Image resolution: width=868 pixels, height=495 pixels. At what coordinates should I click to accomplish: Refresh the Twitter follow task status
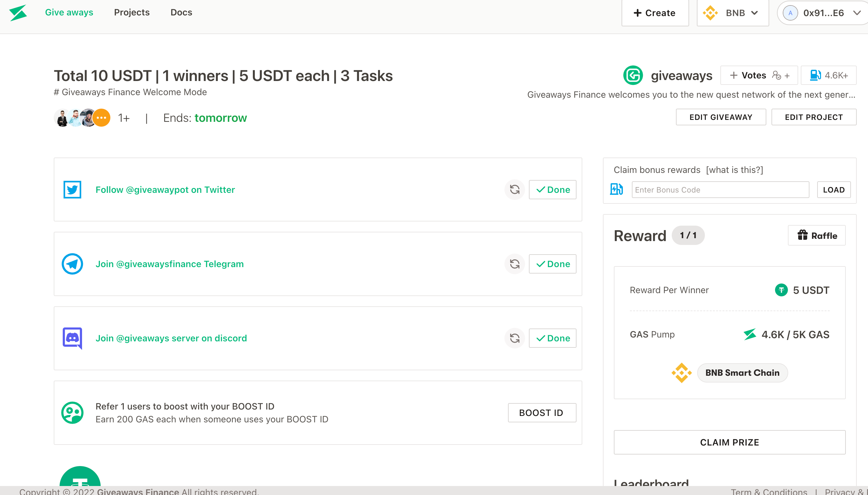pyautogui.click(x=515, y=190)
